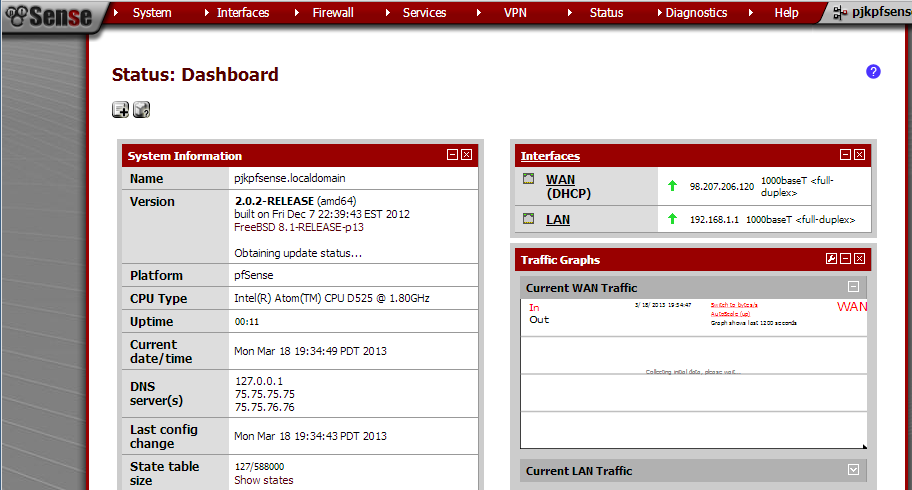Minimize the System Information widget
Screen dimensions: 912x490
click(x=452, y=155)
